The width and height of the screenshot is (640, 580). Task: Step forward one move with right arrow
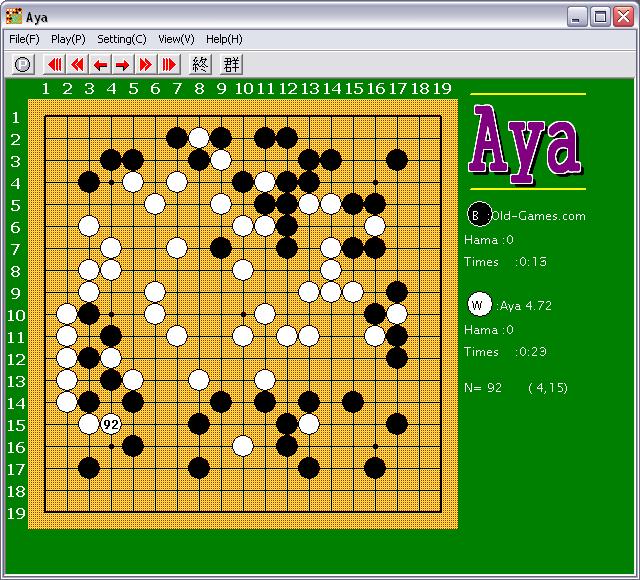122,64
